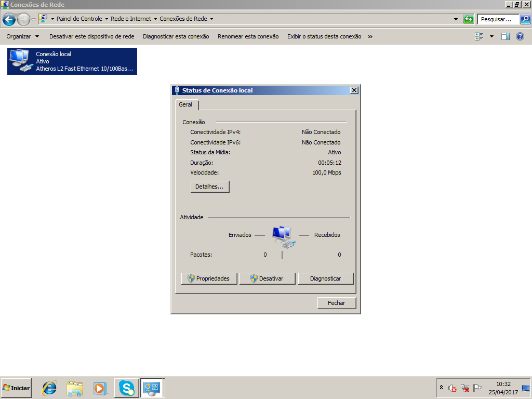
Task: Click Diagnosticar esta conexão
Action: click(176, 36)
